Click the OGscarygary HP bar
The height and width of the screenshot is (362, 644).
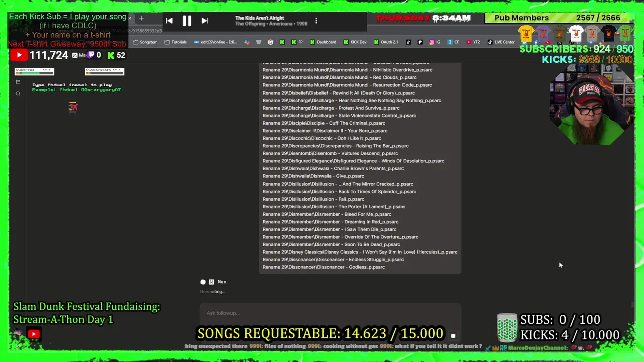(x=104, y=74)
